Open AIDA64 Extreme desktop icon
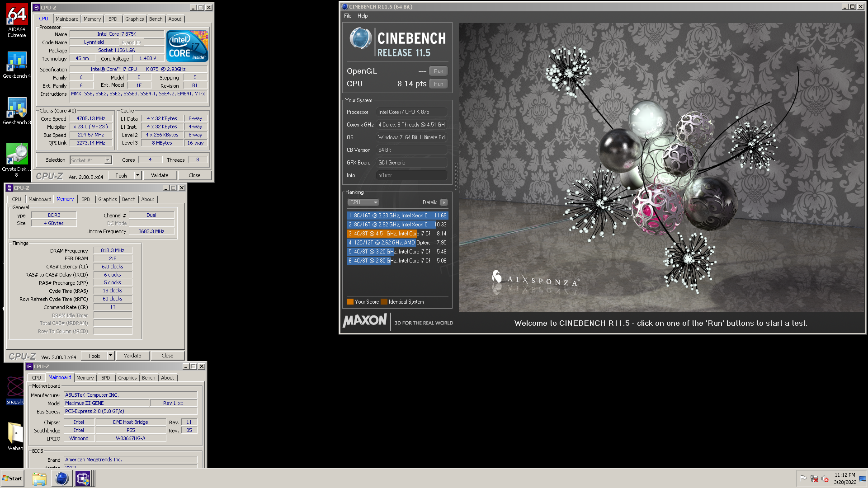 [x=17, y=21]
